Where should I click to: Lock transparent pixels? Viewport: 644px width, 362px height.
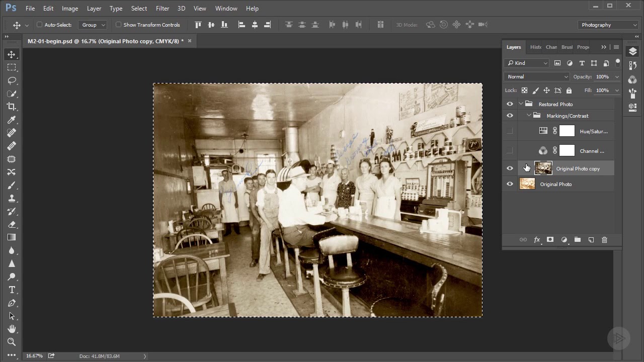pyautogui.click(x=524, y=90)
